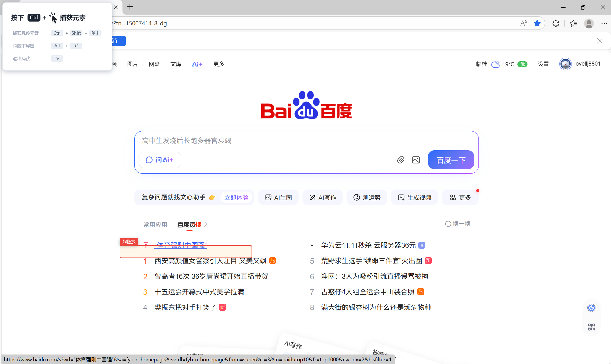Open 荒野求生选手“续命三件套”火出圈 headline
Image resolution: width=611 pixels, height=364 pixels.
pos(372,260)
